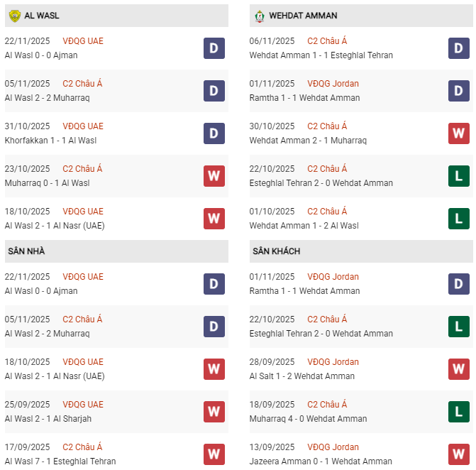Screen dimensions: 476x470
Task: Click the Wehdat Amman team crest icon
Action: 260,16
